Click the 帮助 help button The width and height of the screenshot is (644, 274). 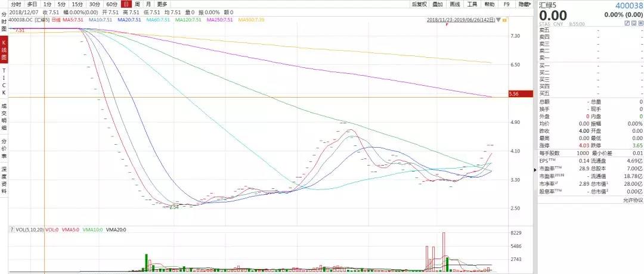coord(489,4)
